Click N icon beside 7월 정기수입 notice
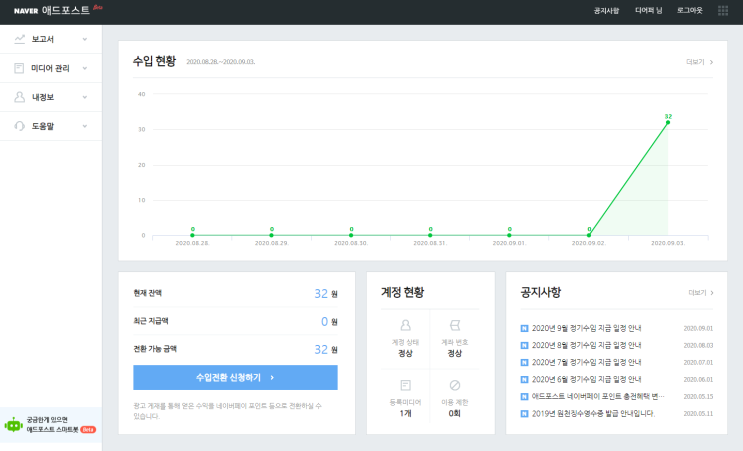The height and width of the screenshot is (451, 743). (x=524, y=362)
